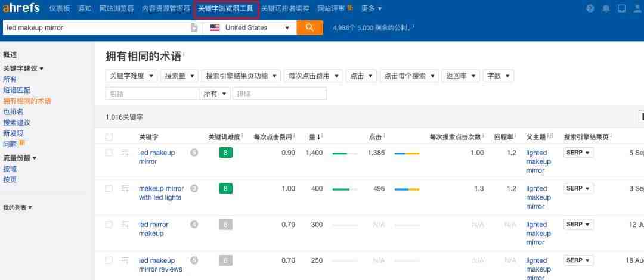Click the keyword list upload icon in search box
The width and height of the screenshot is (644, 280).
(194, 28)
